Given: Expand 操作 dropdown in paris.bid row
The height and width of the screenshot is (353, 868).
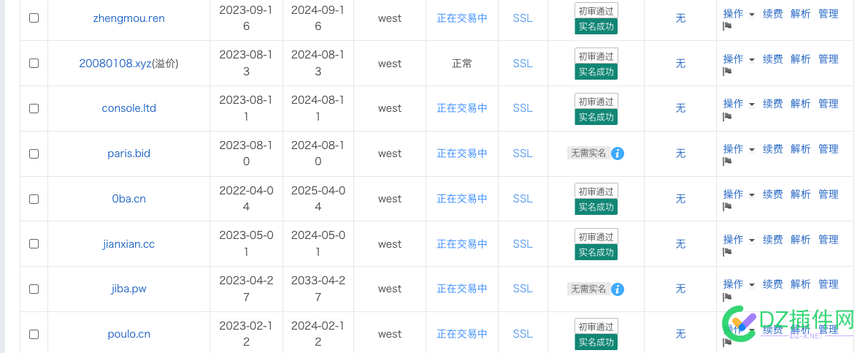Looking at the screenshot, I should (739, 149).
